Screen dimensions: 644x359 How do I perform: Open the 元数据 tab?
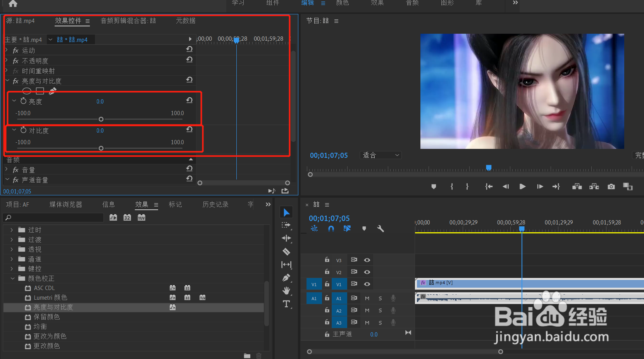[x=186, y=21]
